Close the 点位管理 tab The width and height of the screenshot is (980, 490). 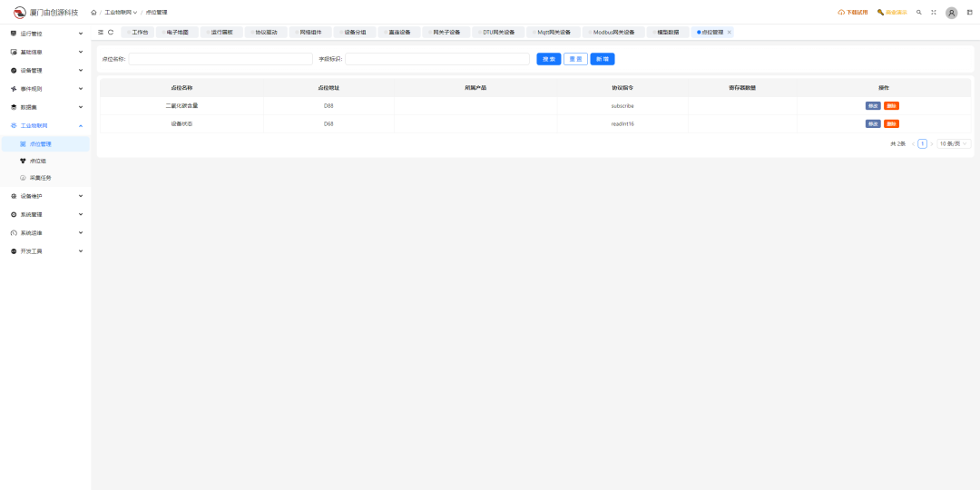pyautogui.click(x=730, y=32)
